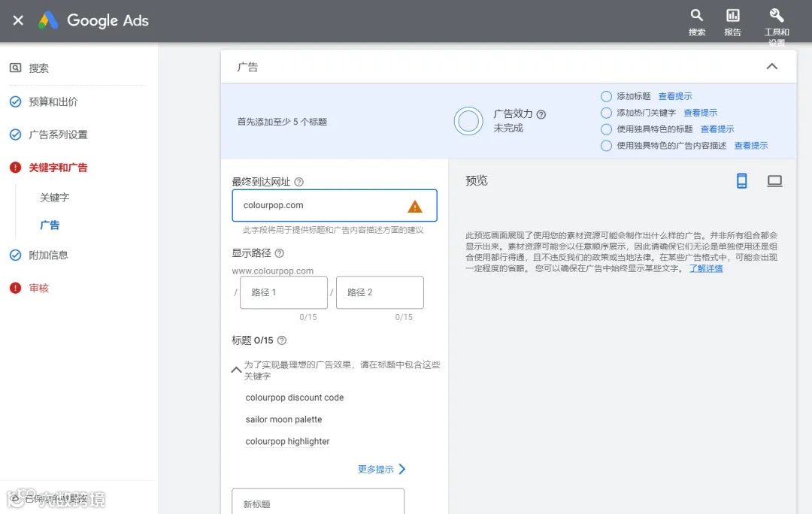Go to the 预算和出价 step
Screen dimensions: 812x514
(53, 101)
